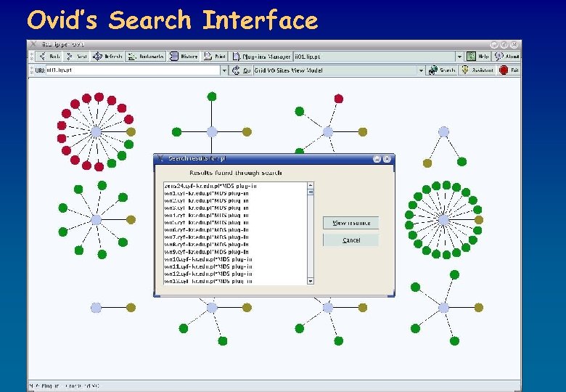Viewport: 566px width, 392px height.
Task: Go forward with the Next toolbar button
Action: click(77, 57)
